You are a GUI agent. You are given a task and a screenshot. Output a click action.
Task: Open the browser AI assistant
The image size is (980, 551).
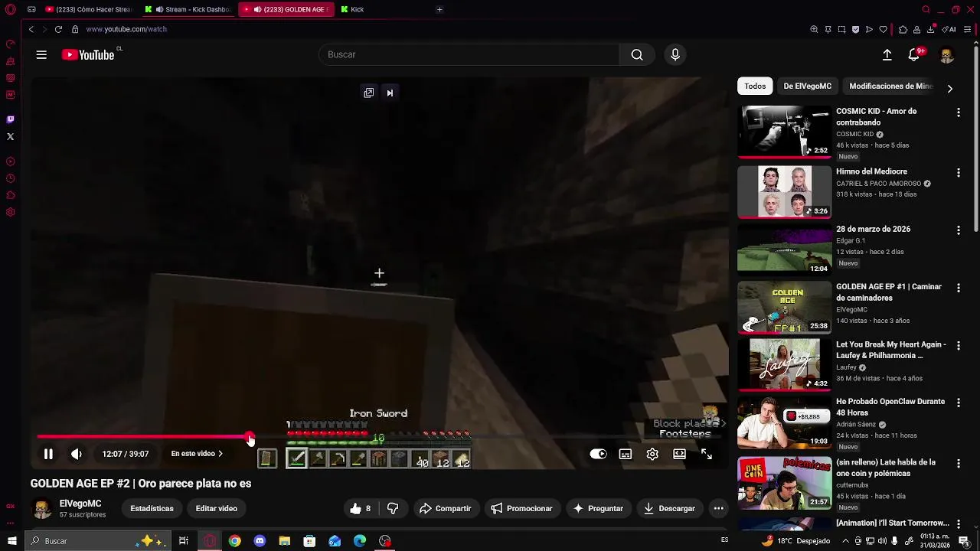(x=949, y=29)
